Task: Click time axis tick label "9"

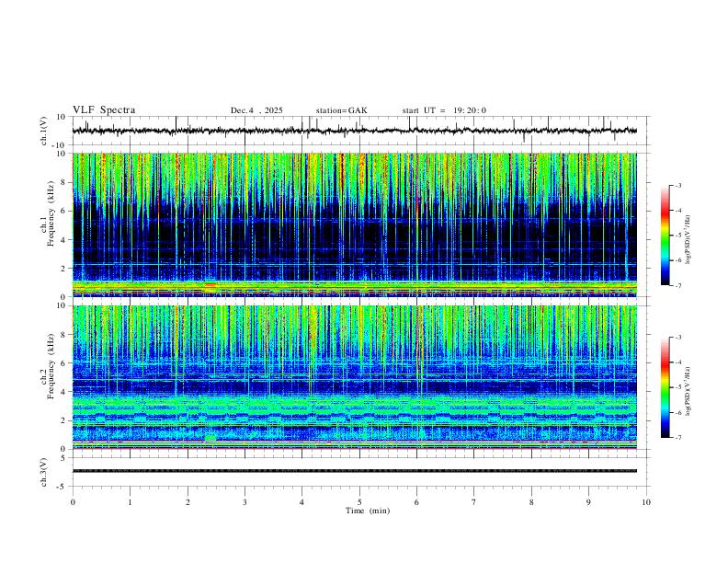Action: pyautogui.click(x=588, y=502)
